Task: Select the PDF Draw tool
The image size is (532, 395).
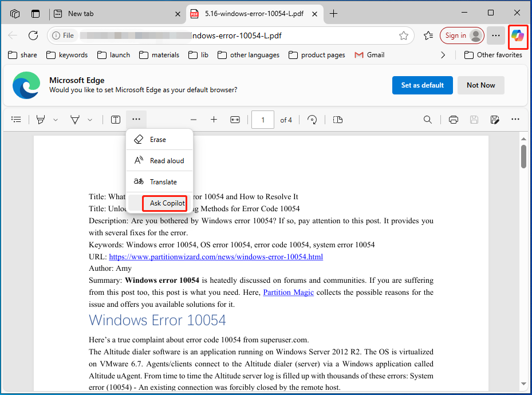Action: click(x=75, y=119)
